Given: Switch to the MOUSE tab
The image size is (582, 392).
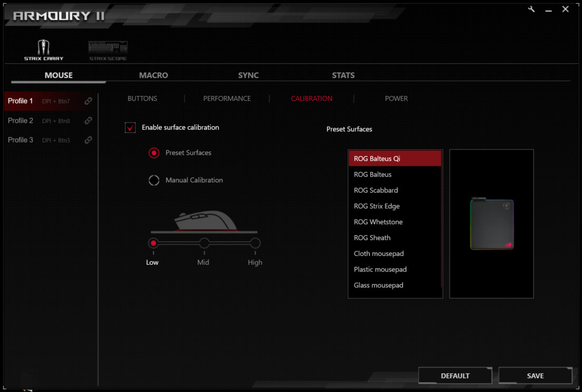Looking at the screenshot, I should pos(59,75).
